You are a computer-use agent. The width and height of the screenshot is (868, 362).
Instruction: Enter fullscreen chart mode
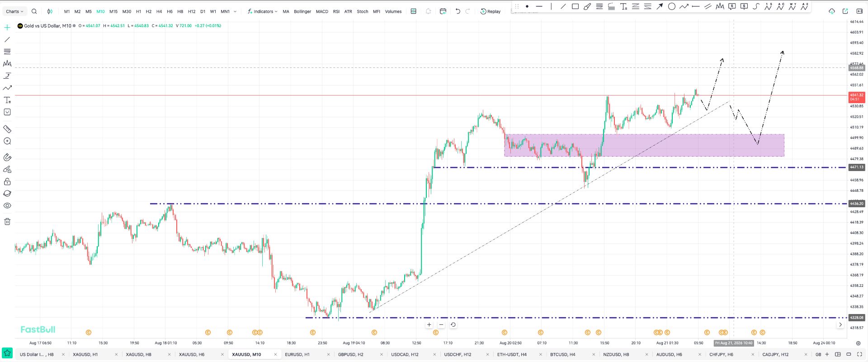click(x=860, y=354)
